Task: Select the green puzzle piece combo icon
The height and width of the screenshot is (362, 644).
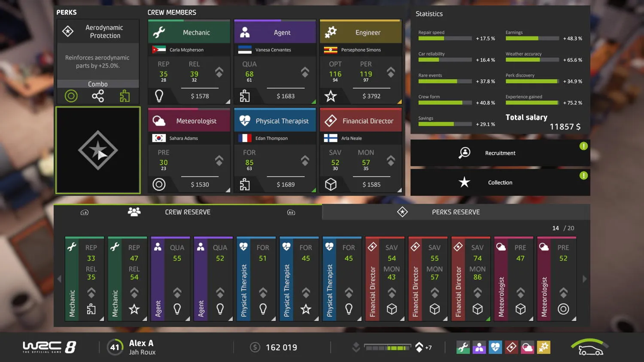Action: 125,96
